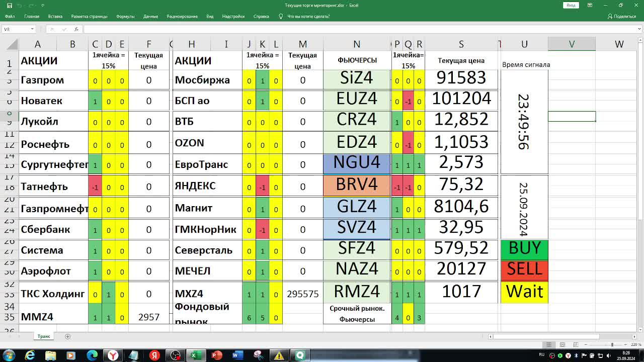644x362 pixels.
Task: Add a new sheet with the plus icon
Action: pos(67,336)
